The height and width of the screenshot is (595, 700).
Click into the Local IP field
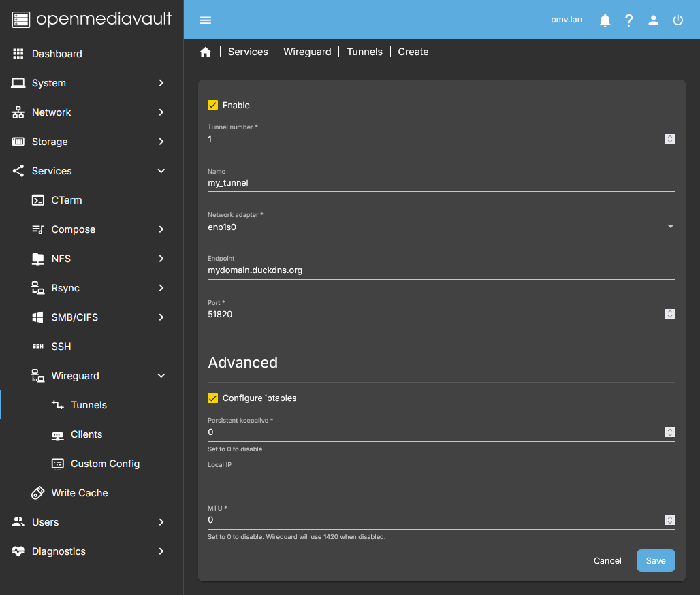[x=441, y=477]
